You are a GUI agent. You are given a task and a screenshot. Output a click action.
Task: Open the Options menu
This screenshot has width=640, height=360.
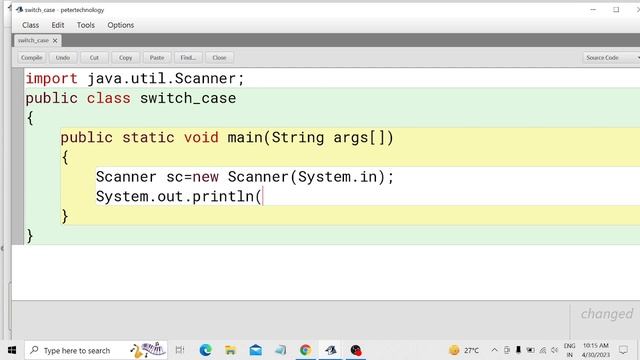pos(121,25)
